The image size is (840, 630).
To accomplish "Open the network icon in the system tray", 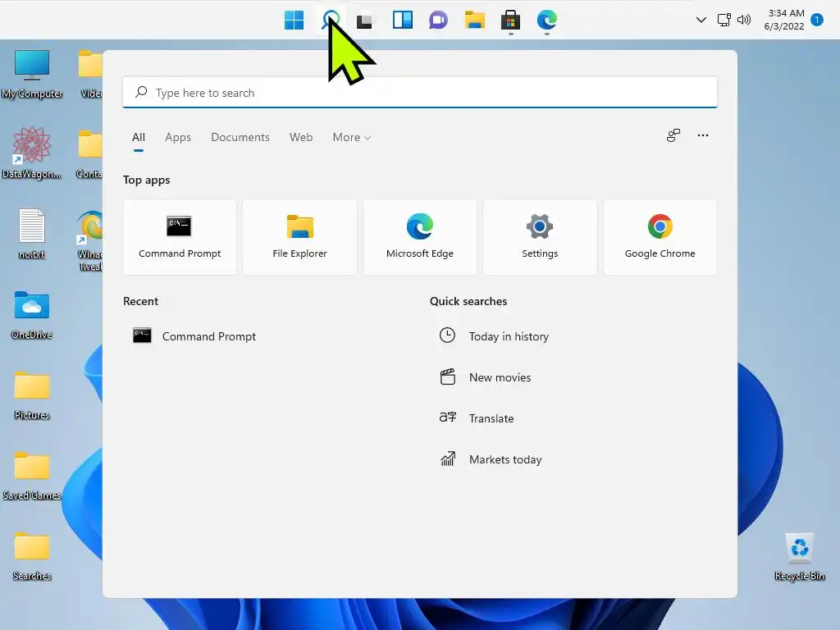I will pos(724,20).
